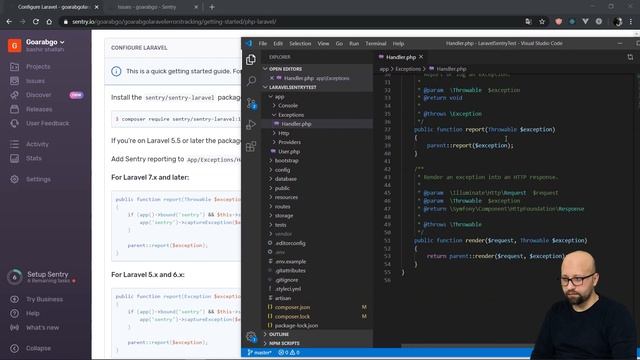
Task: Expand the Http folder
Action: [275, 133]
